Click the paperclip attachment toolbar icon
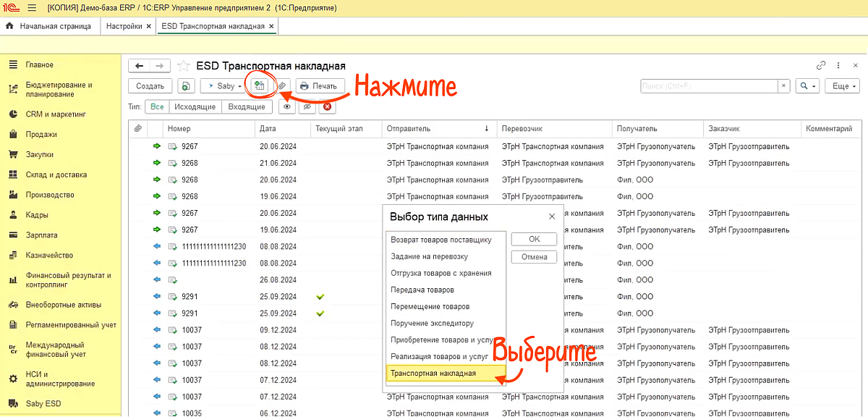This screenshot has width=868, height=417. 283,86
